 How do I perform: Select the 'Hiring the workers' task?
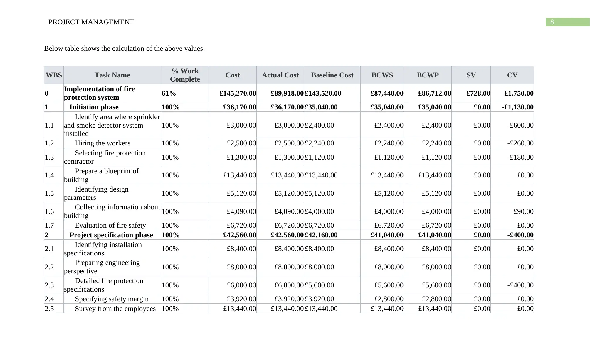(x=102, y=143)
